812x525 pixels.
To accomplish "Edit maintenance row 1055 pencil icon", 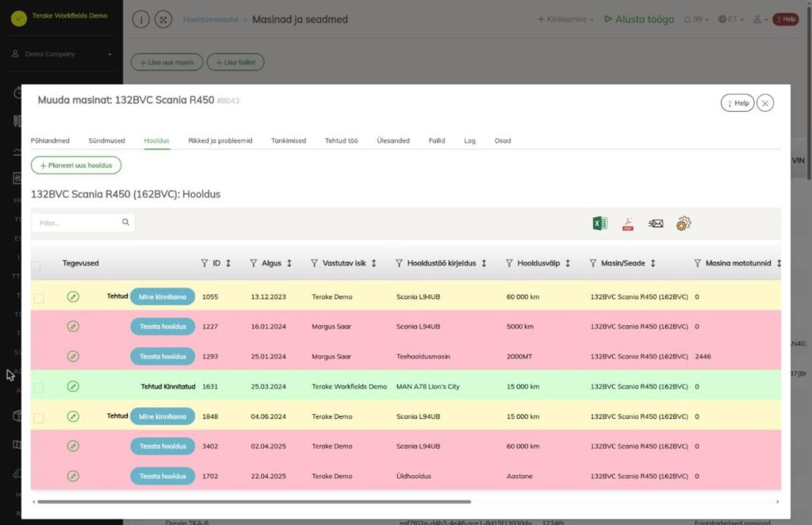I will click(x=73, y=297).
